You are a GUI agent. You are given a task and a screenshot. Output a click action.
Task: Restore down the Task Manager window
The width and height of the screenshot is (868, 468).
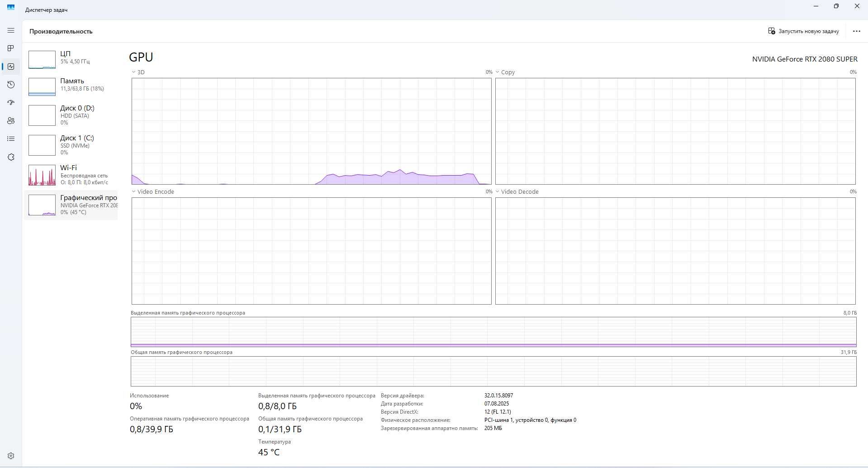point(836,6)
